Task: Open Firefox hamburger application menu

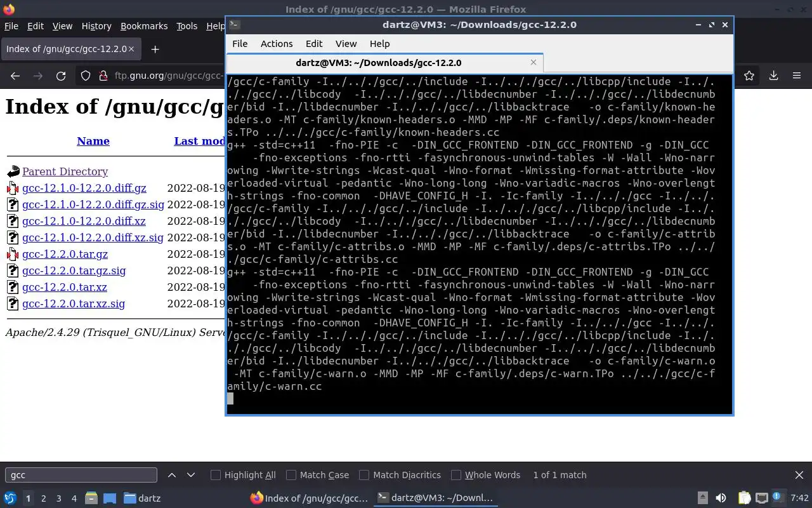Action: 797,76
